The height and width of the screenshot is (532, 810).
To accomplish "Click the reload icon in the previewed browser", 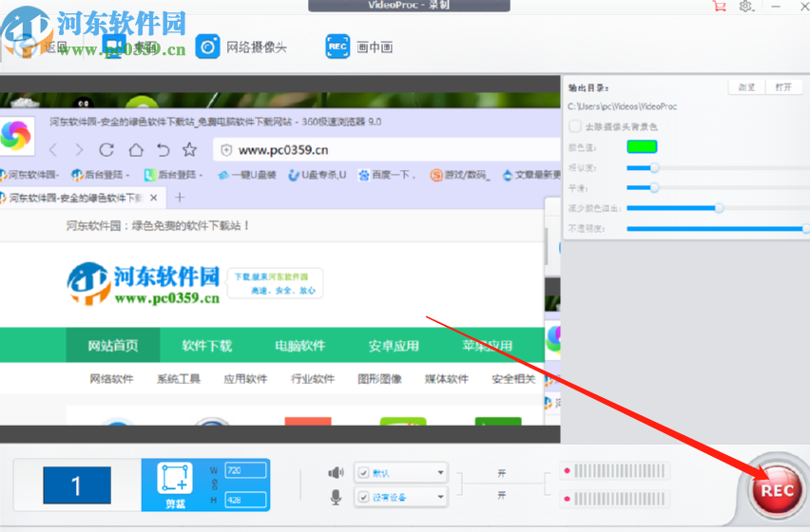I will 106,150.
